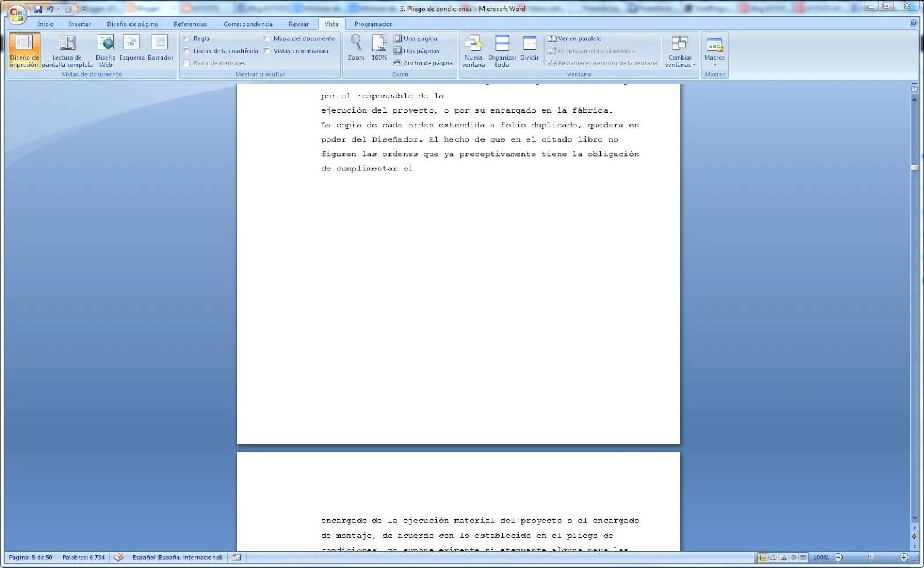The width and height of the screenshot is (924, 568).
Task: Select Diseño de impresión view
Action: coord(24,51)
